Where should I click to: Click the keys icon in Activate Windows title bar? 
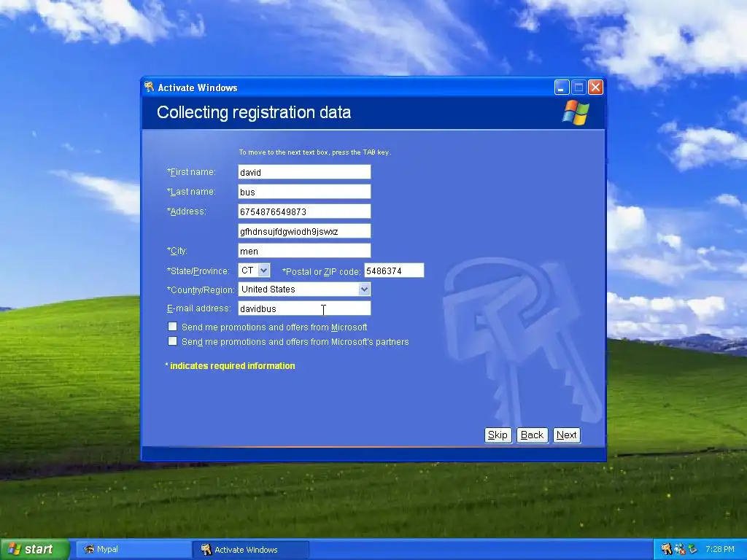[x=149, y=87]
